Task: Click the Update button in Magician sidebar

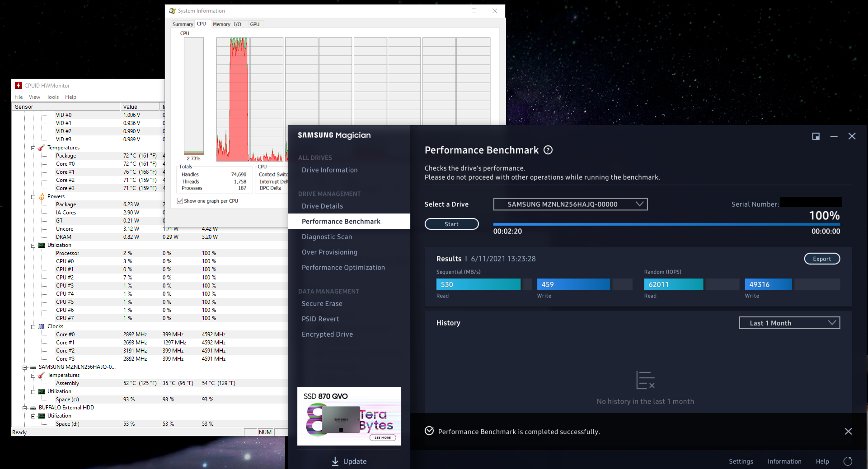Action: point(349,461)
